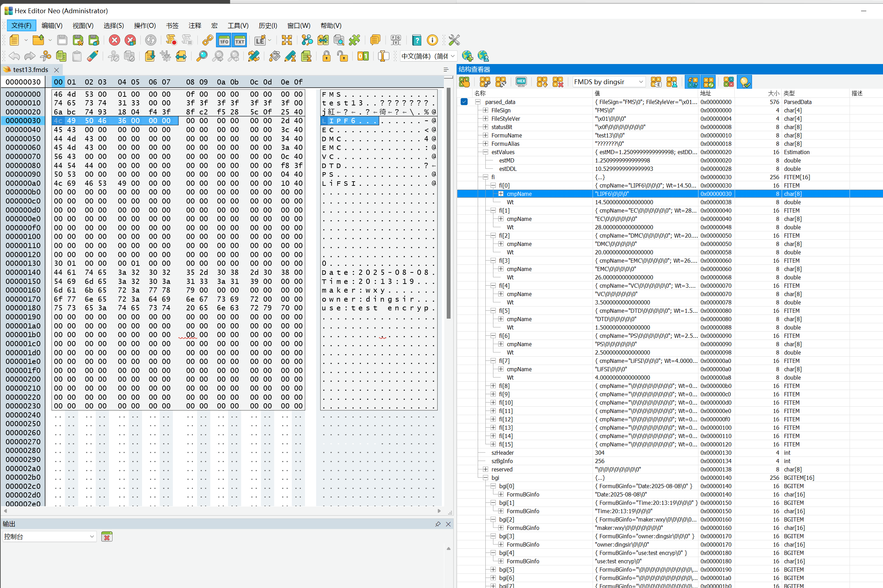
Task: Close the 输出 output panel
Action: point(448,524)
